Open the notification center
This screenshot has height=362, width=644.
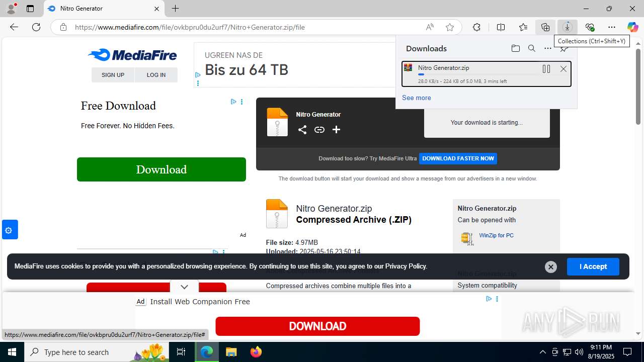click(x=627, y=352)
